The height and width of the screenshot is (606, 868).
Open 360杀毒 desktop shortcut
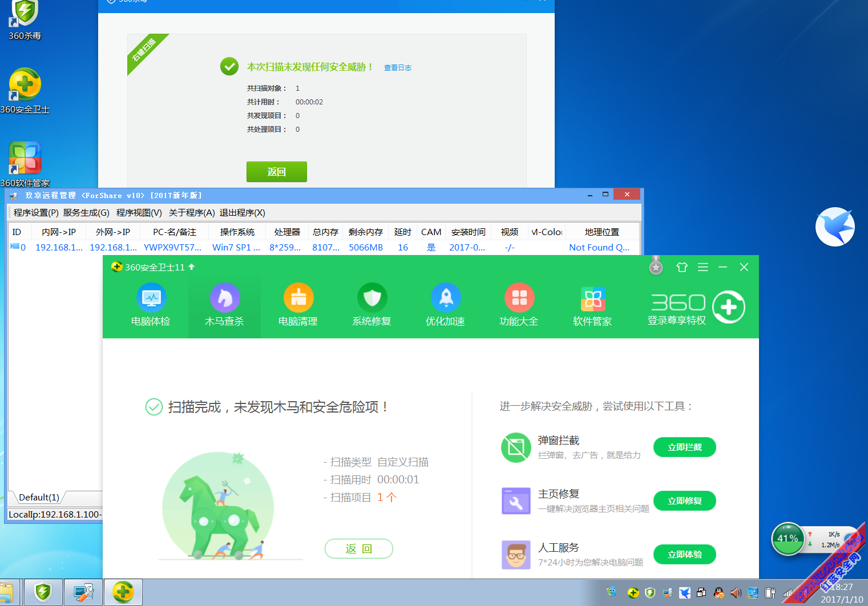pos(25,20)
